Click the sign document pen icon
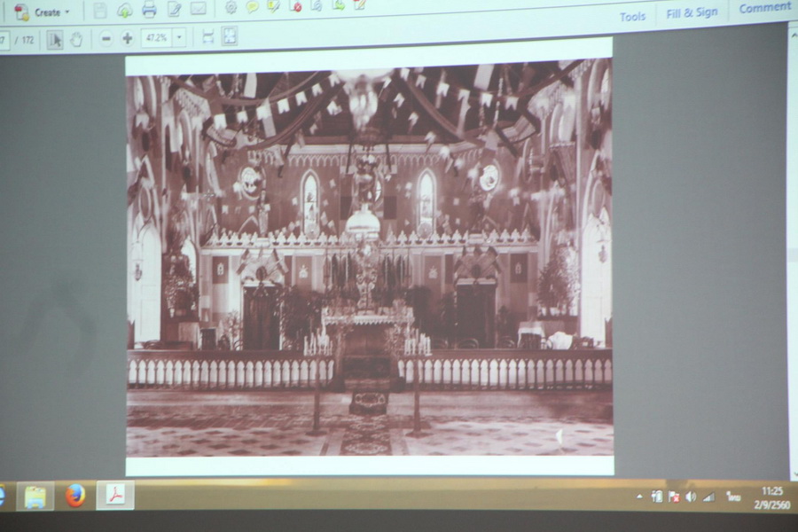This screenshot has width=798, height=532. 359,4
